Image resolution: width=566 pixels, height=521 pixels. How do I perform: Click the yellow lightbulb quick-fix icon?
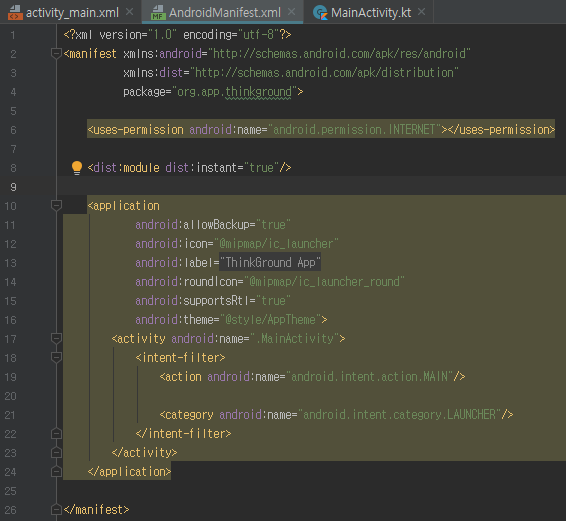[77, 168]
